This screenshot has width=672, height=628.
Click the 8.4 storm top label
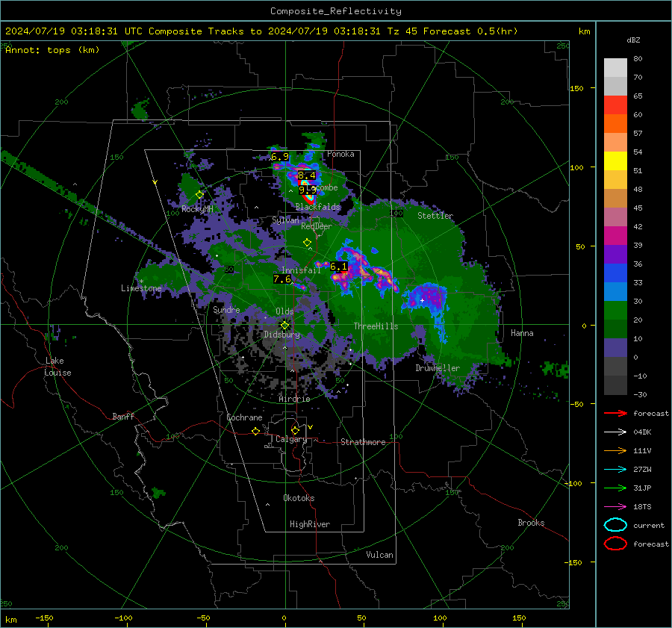(306, 175)
